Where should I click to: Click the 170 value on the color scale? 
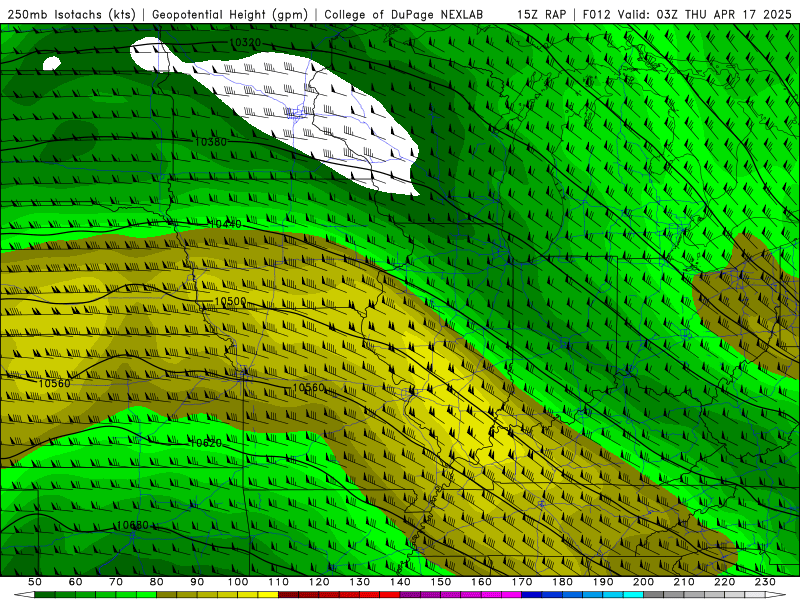522,582
